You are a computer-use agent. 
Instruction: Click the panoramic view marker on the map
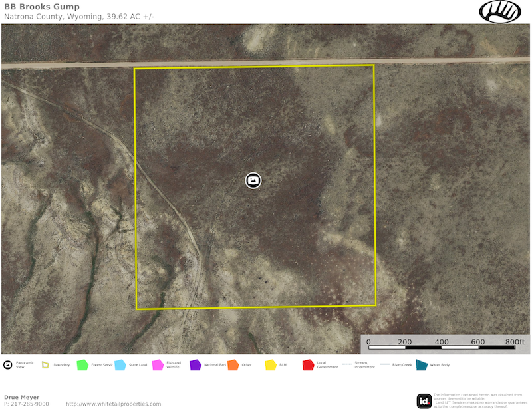coord(253,180)
